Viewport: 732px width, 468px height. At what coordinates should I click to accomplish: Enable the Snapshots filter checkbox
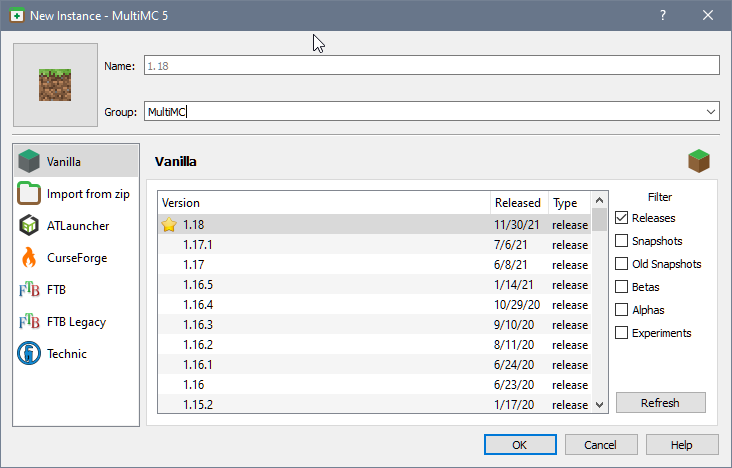[621, 241]
